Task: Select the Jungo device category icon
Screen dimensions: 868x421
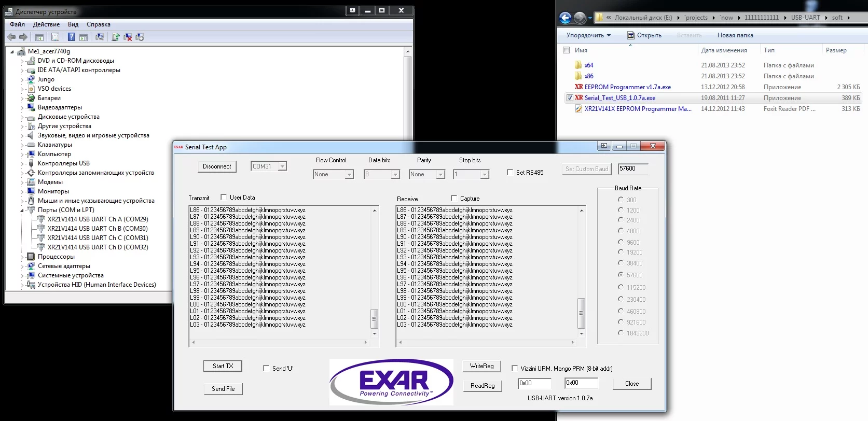Action: [x=31, y=79]
